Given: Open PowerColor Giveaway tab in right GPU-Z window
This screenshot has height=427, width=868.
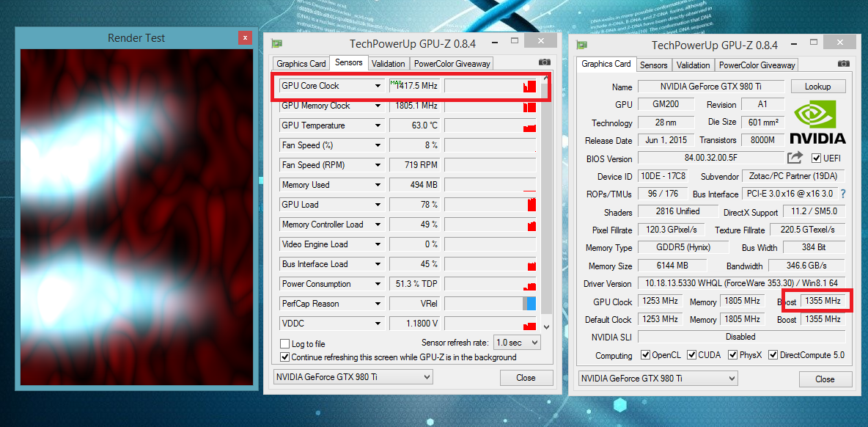Looking at the screenshot, I should click(757, 65).
